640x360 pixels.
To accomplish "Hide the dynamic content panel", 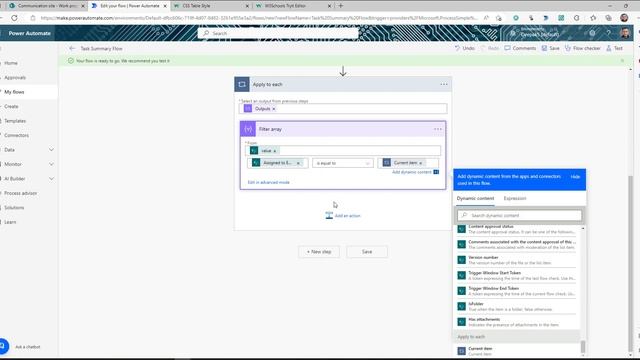I will [575, 177].
